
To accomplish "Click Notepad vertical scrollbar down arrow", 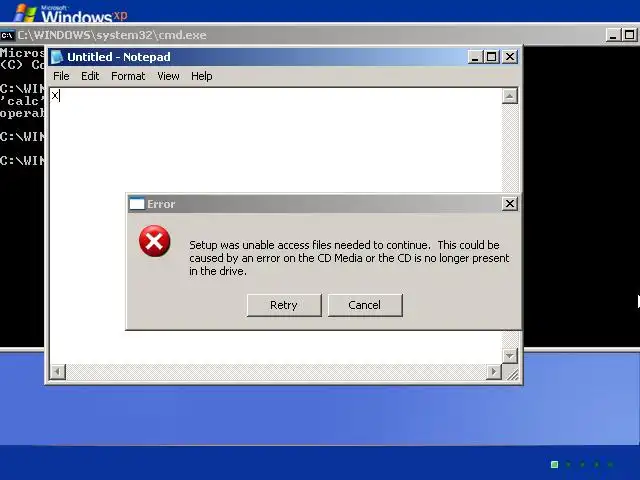I will click(x=509, y=355).
